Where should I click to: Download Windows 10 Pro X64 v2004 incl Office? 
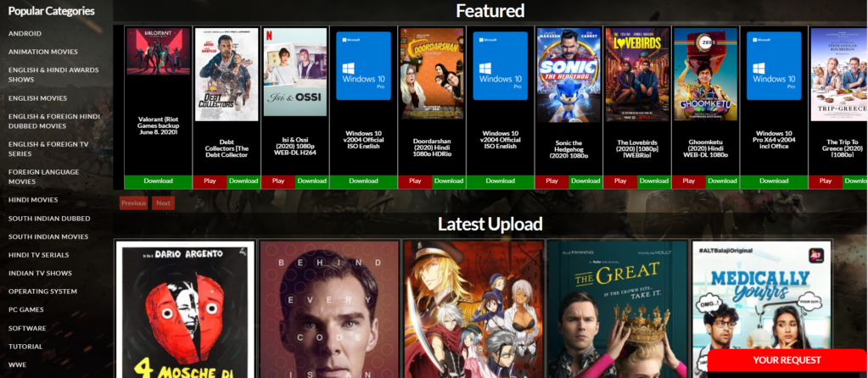[x=774, y=181]
